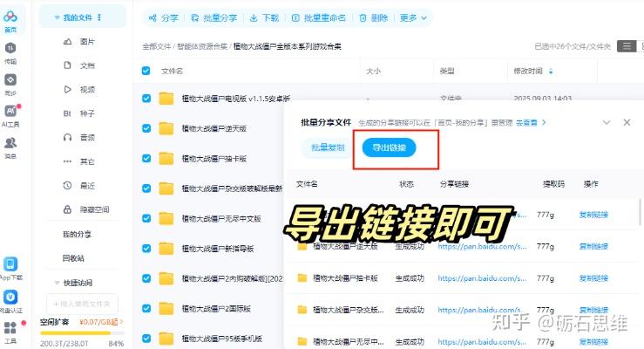Uncheck 植物大战僵尸电视版 v1.1.5安卓版 checkbox
The height and width of the screenshot is (349, 644).
click(146, 99)
